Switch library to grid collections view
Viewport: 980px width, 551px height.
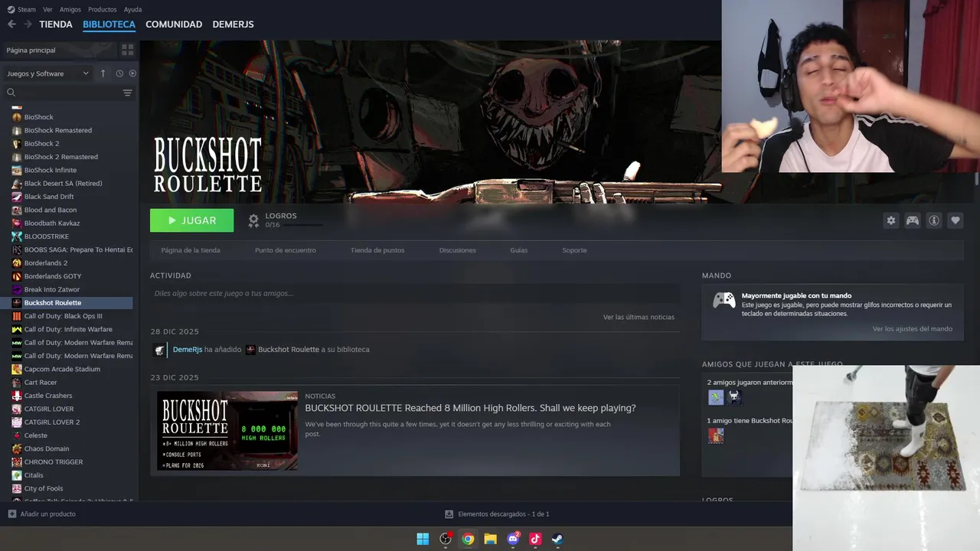(127, 50)
